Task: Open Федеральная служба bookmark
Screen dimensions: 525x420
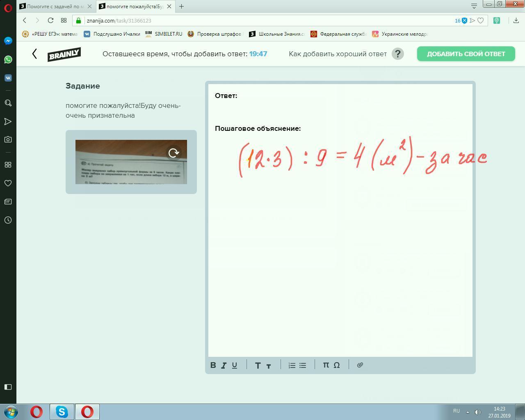Action: pyautogui.click(x=338, y=34)
